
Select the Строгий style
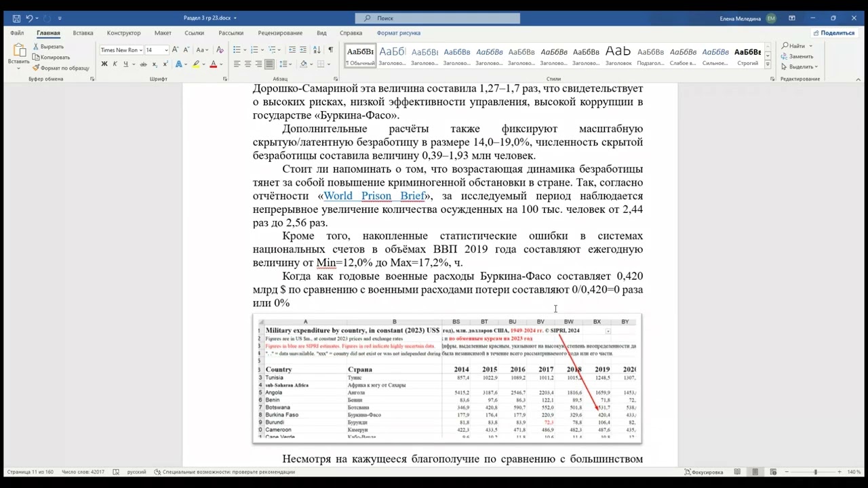coord(747,56)
